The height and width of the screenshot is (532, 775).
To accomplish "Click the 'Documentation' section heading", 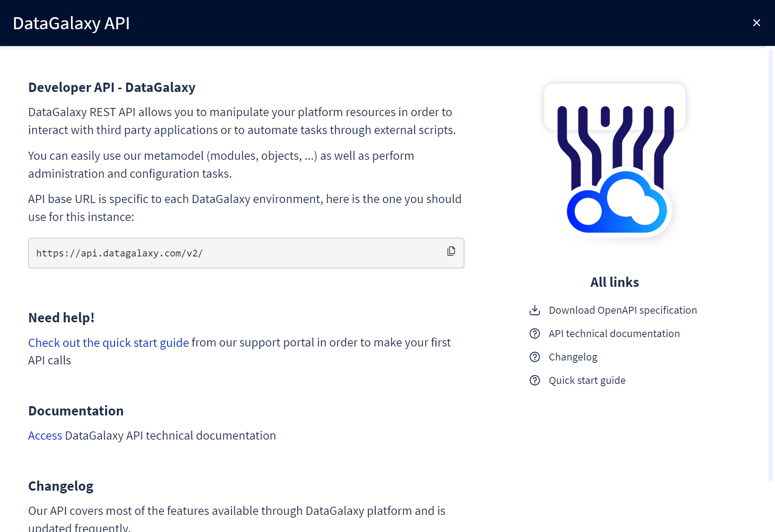I will point(76,411).
